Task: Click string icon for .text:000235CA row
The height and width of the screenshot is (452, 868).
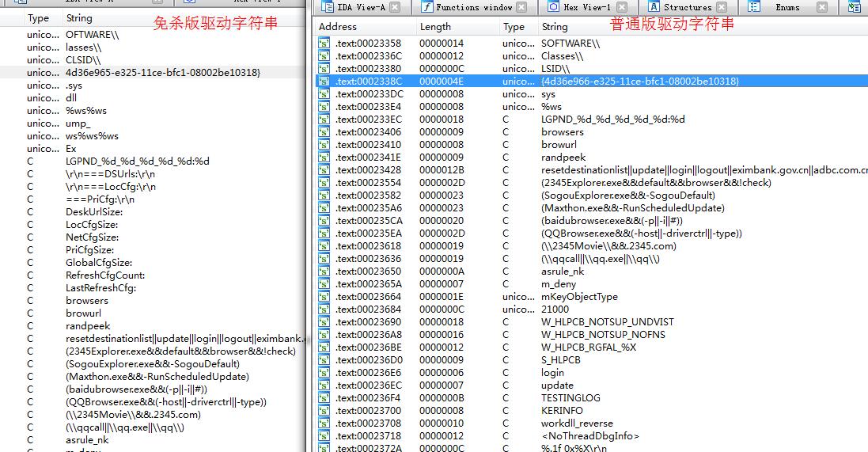Action: click(x=324, y=221)
